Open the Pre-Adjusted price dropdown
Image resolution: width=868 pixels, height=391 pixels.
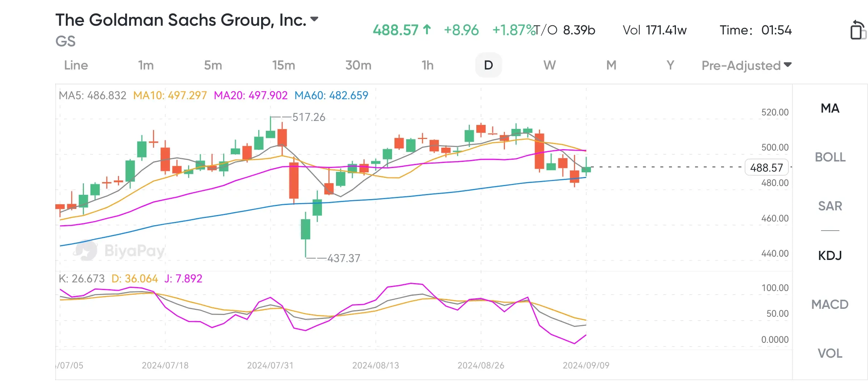(x=746, y=66)
